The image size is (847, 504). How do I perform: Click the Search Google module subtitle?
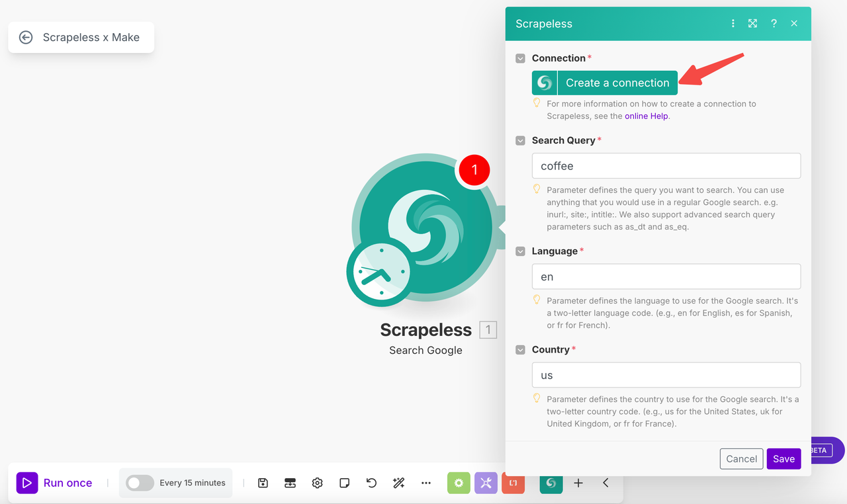(x=425, y=350)
